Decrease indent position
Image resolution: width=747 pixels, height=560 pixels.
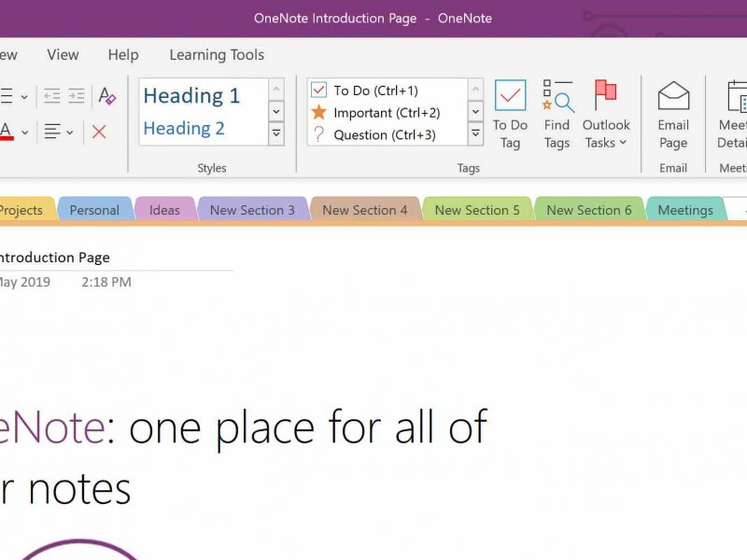[x=52, y=96]
